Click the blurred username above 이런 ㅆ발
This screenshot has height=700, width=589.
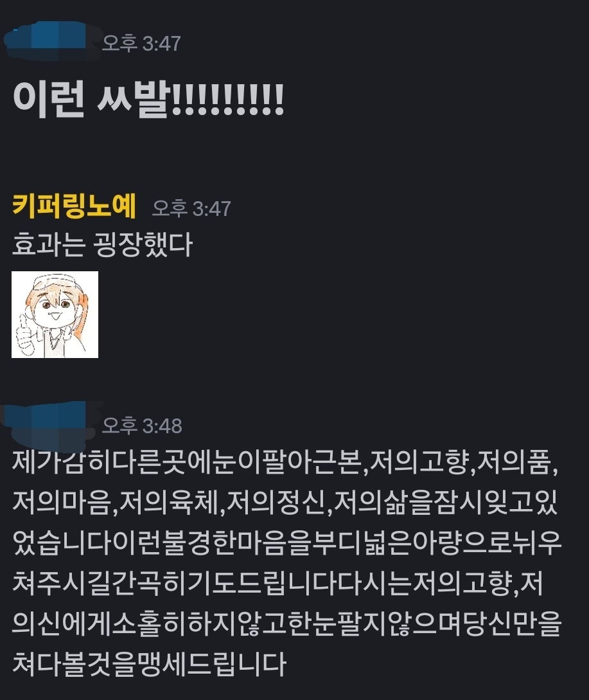pyautogui.click(x=50, y=40)
